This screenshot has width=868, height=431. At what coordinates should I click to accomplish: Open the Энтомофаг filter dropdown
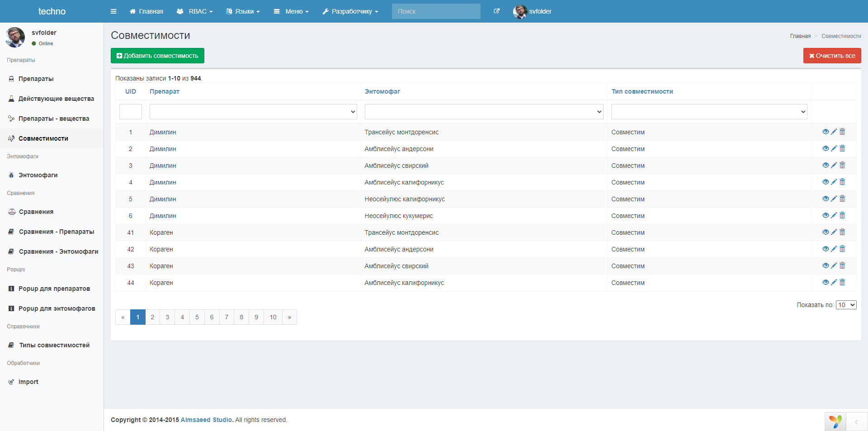[x=484, y=112]
